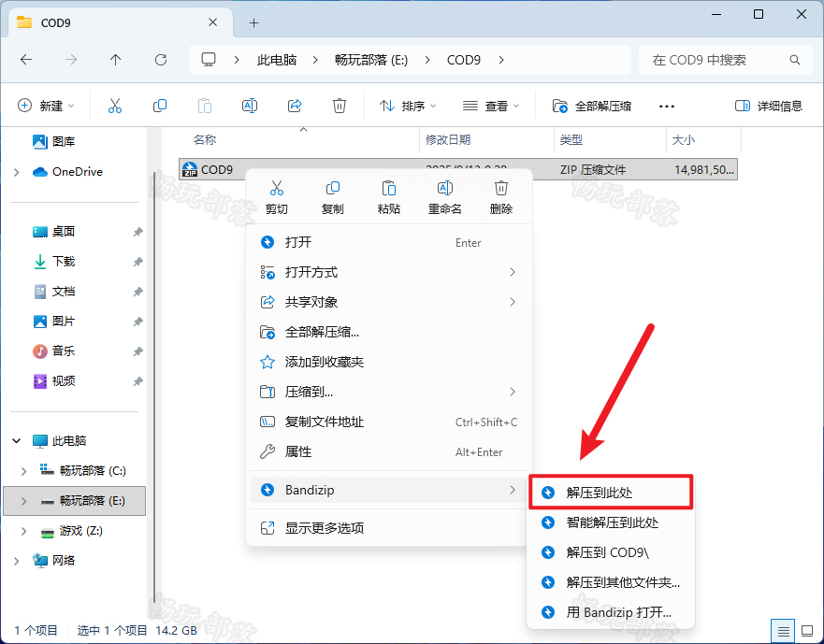Open 视频 in the navigation pane

53,380
